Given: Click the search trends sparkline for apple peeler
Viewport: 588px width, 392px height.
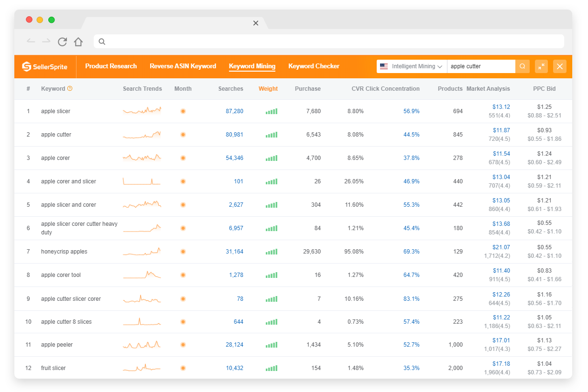Looking at the screenshot, I should point(142,344).
